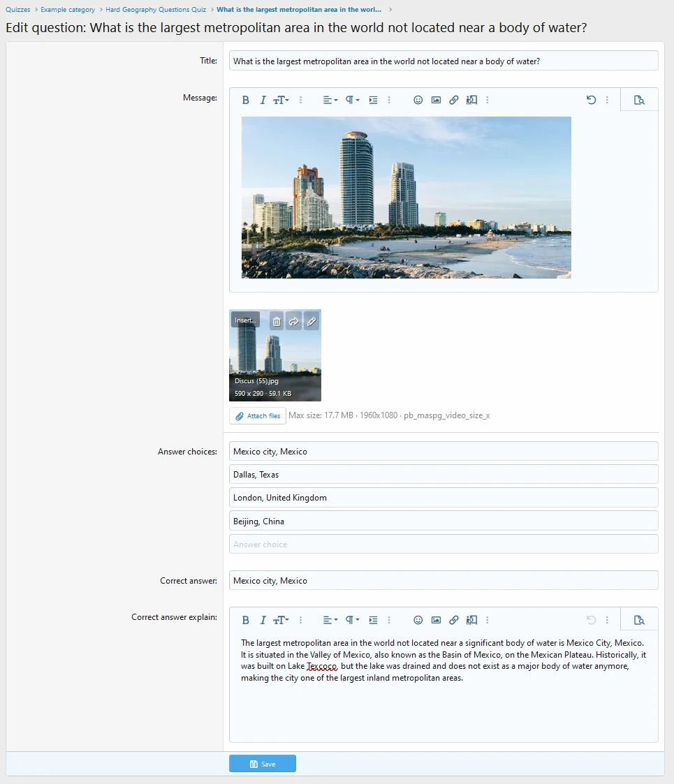Screen dimensions: 674x784
Task: Click the empty Answer choice field
Action: point(444,545)
